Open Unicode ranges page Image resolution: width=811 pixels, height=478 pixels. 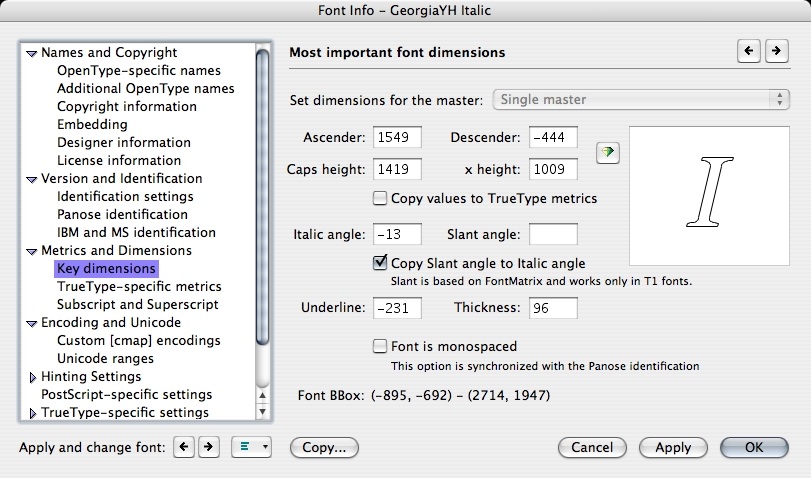(x=105, y=358)
